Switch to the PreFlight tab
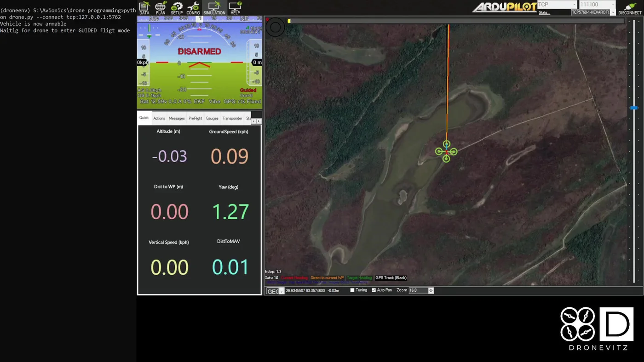This screenshot has height=362, width=644. pos(195,119)
